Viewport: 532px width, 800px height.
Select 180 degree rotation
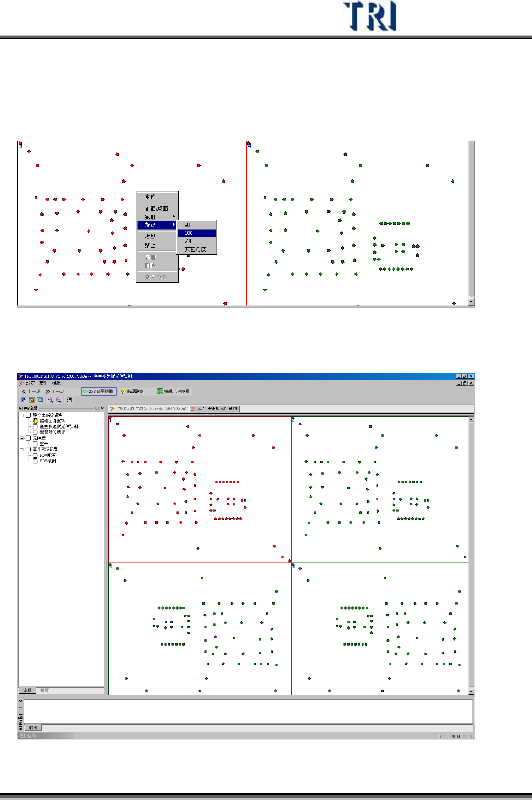tap(196, 233)
